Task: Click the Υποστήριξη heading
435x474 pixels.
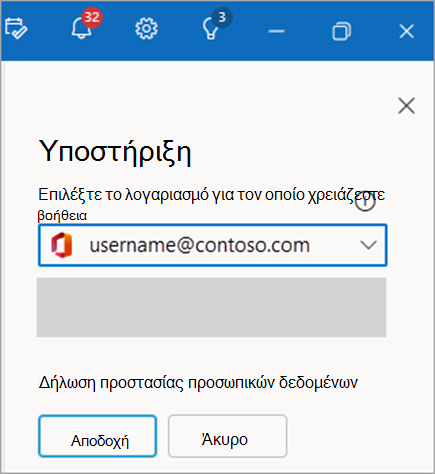Action: [x=115, y=152]
